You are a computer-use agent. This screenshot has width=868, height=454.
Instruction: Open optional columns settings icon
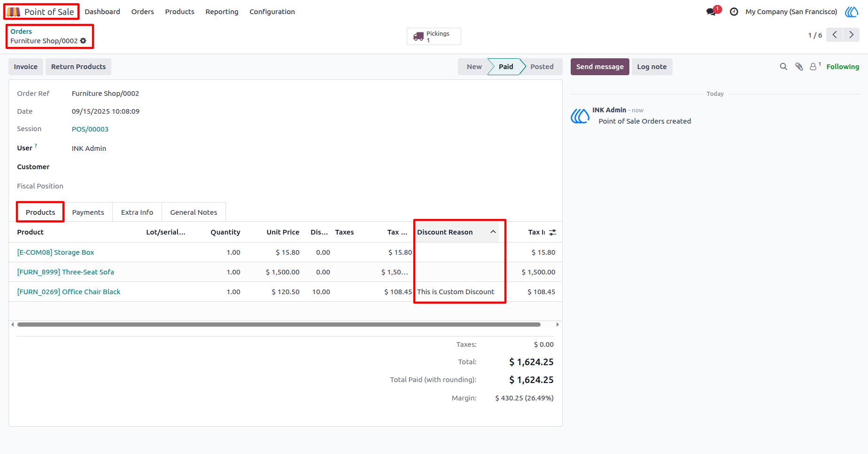tap(552, 232)
